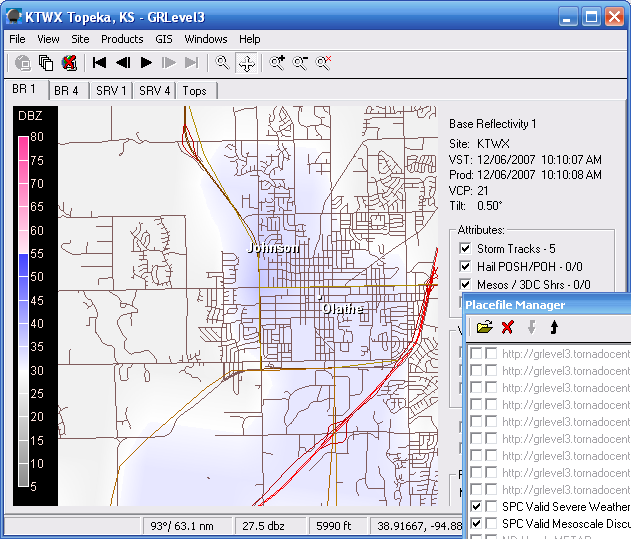
Task: Click the zoom in magnifier icon
Action: tap(277, 63)
